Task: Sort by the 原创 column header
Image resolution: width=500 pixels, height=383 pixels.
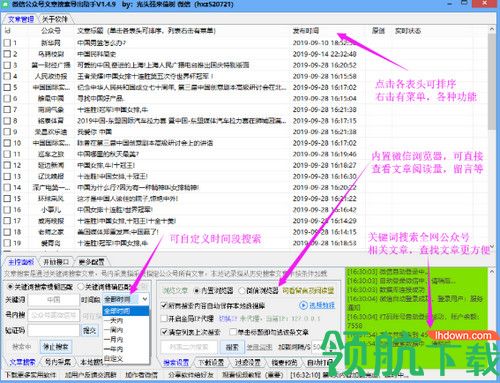Action: click(378, 31)
